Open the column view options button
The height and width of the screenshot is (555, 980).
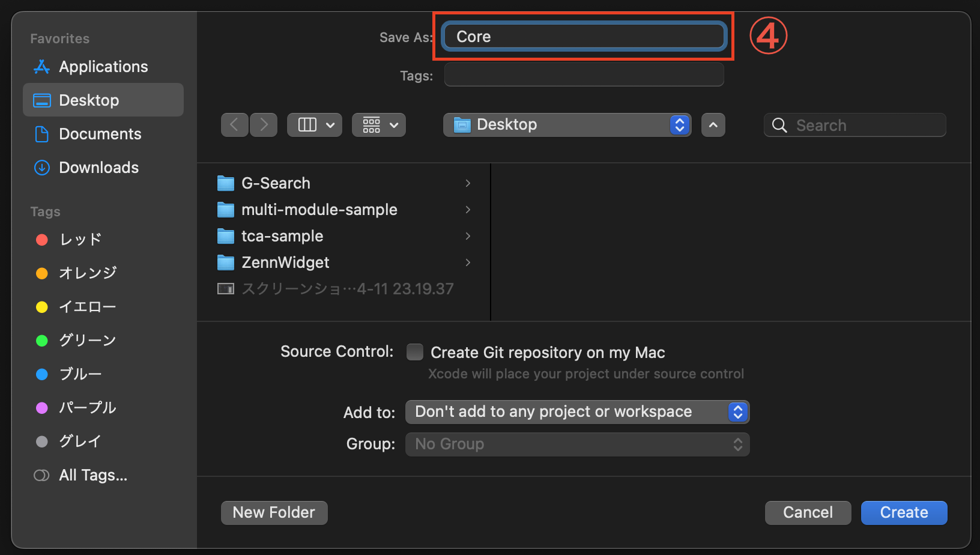click(315, 125)
